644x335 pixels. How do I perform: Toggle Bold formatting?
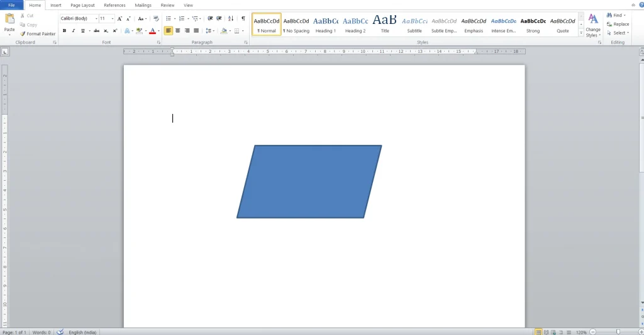pos(64,31)
